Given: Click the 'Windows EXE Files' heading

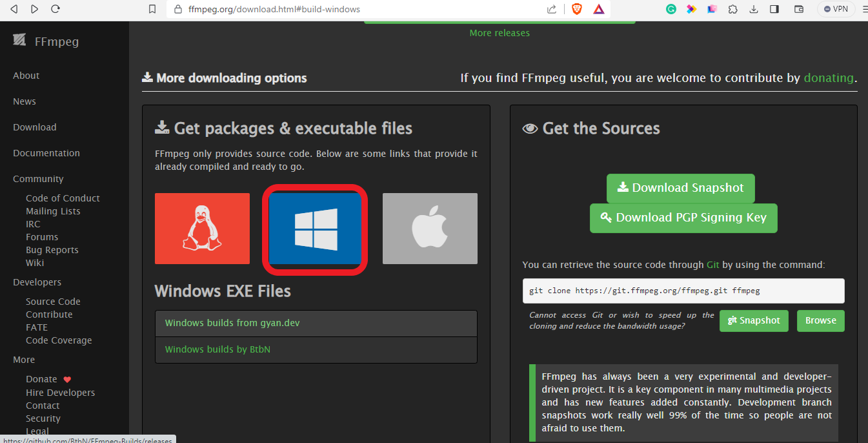Looking at the screenshot, I should (223, 291).
